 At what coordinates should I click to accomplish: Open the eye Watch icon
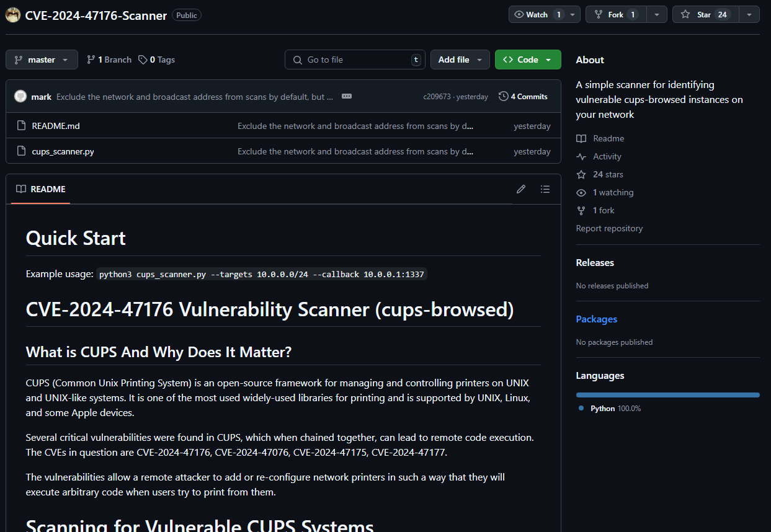click(x=519, y=14)
